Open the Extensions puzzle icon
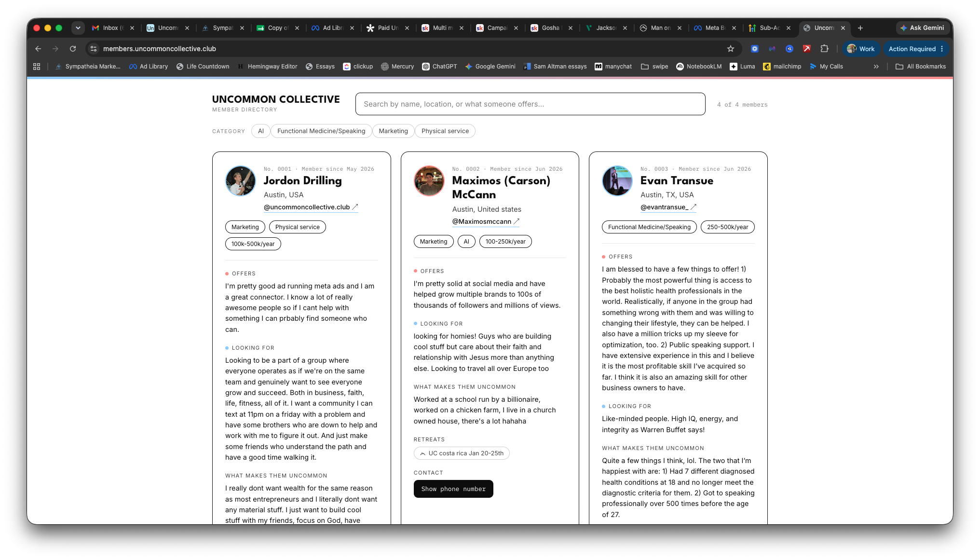This screenshot has height=560, width=980. pyautogui.click(x=824, y=49)
